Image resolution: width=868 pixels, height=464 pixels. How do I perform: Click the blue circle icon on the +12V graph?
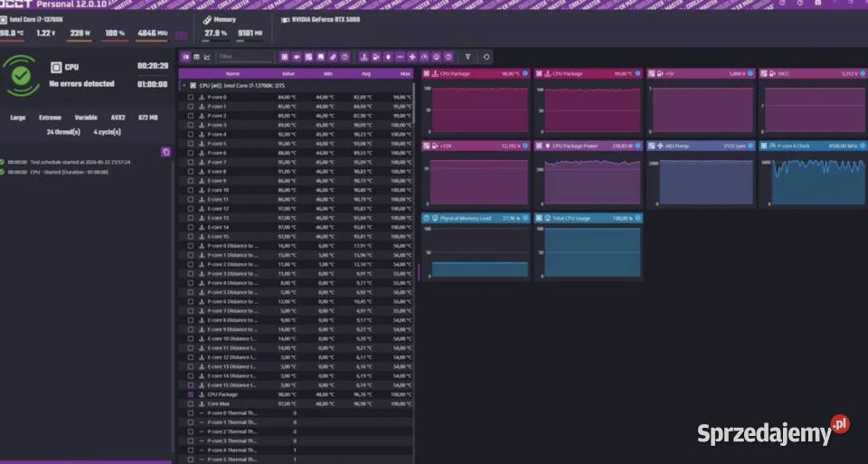coord(525,147)
